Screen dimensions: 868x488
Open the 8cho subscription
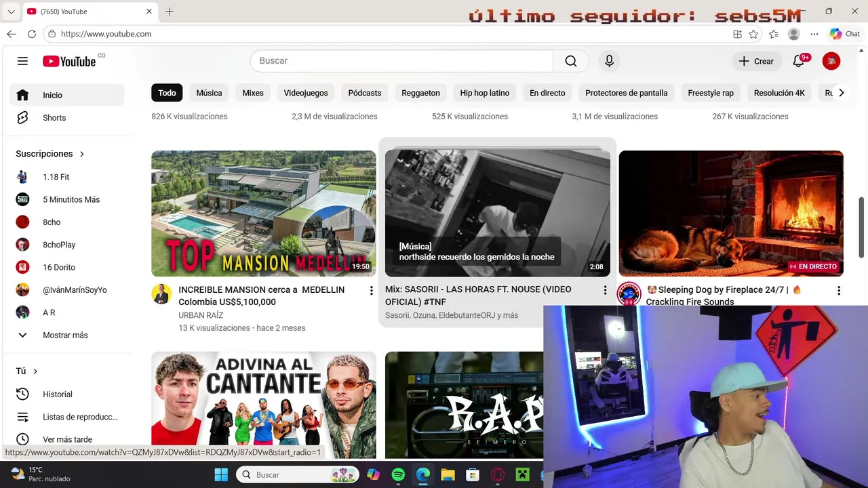[x=66, y=222]
